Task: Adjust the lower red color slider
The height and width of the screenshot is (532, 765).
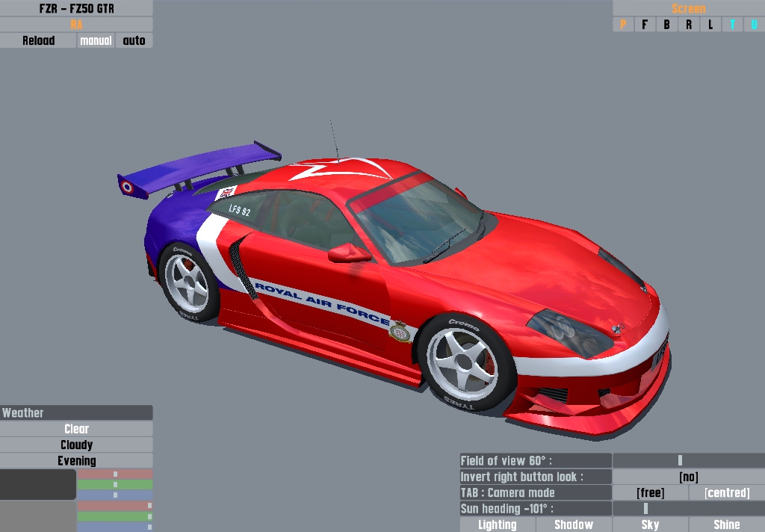Action: 115,506
